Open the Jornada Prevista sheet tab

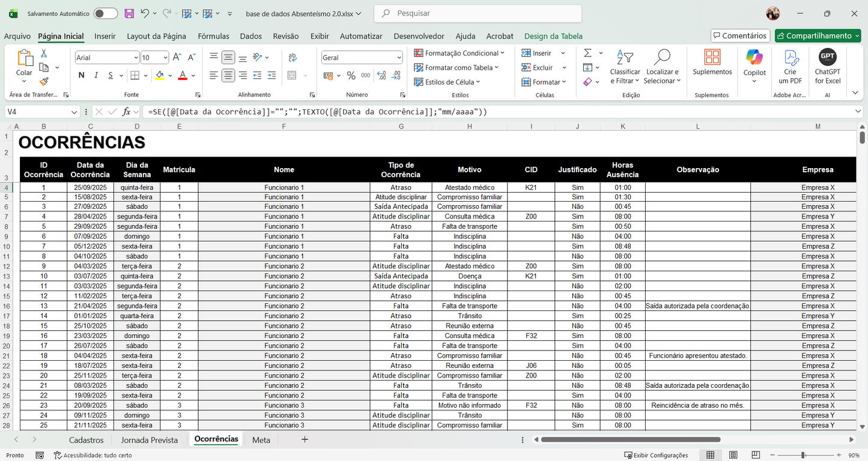[x=149, y=439]
